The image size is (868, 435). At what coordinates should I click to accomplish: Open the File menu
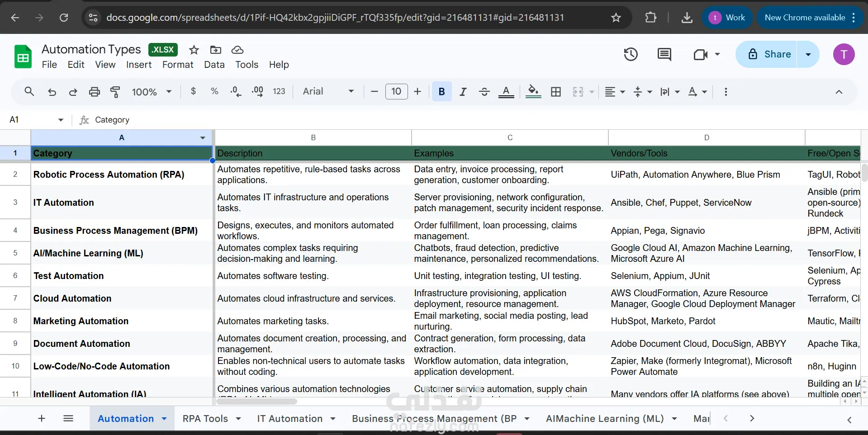(x=49, y=65)
